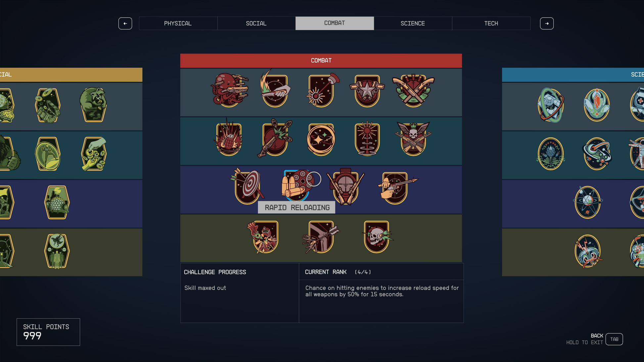Screen dimensions: 644x362
Task: Select the octopus with guns skill badge
Action: [x=229, y=90]
